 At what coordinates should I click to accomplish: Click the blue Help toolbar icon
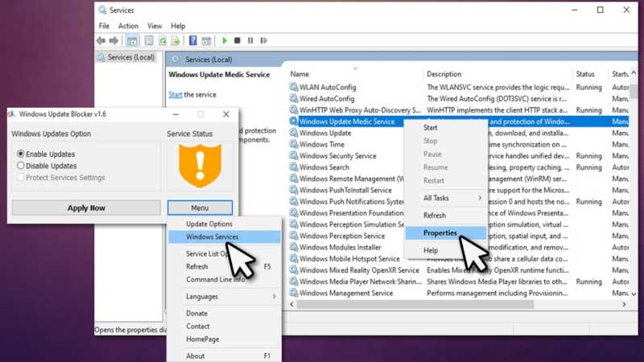[192, 41]
